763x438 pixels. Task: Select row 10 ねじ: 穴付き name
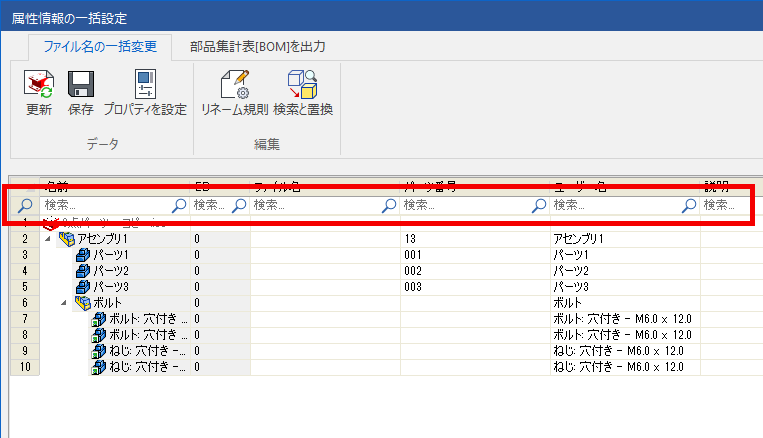[147, 367]
